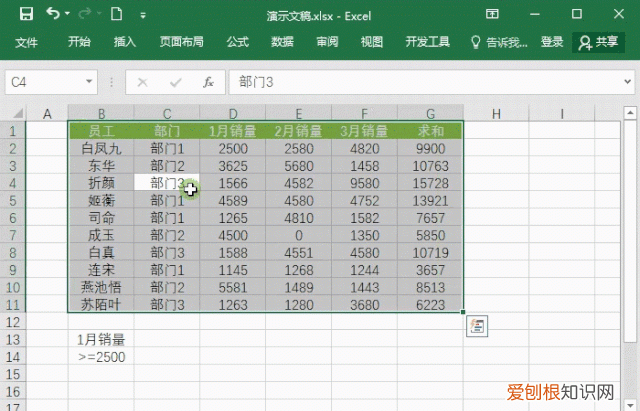Click cell with value 10763
640x411 pixels.
[430, 166]
